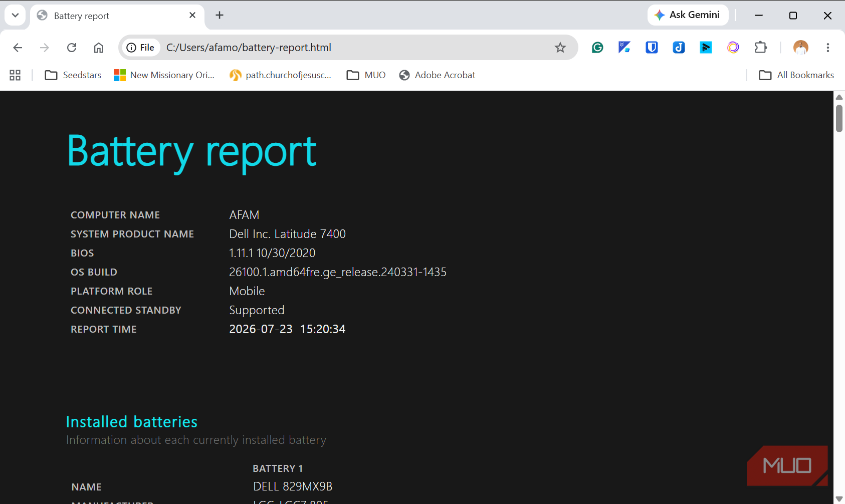Image resolution: width=845 pixels, height=504 pixels.
Task: Reload the battery report page
Action: pos(72,48)
